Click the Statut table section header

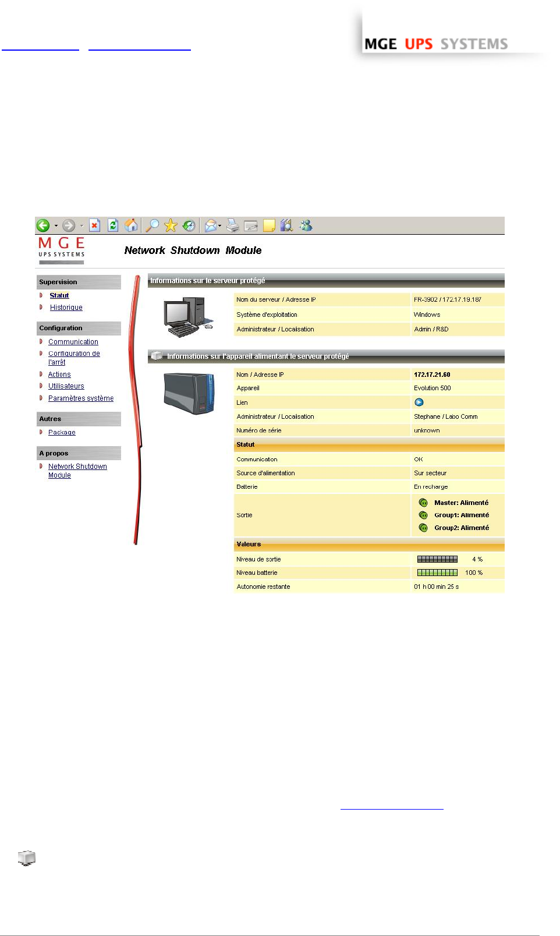tap(369, 445)
